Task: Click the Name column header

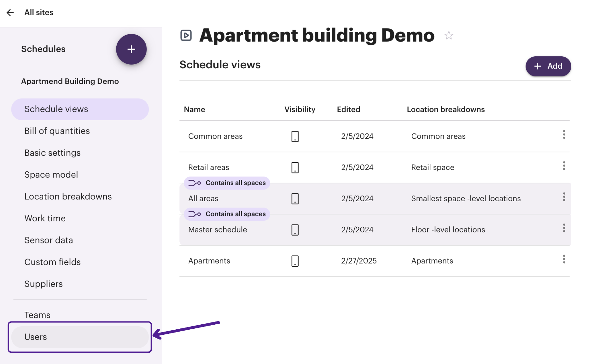Action: pos(195,110)
